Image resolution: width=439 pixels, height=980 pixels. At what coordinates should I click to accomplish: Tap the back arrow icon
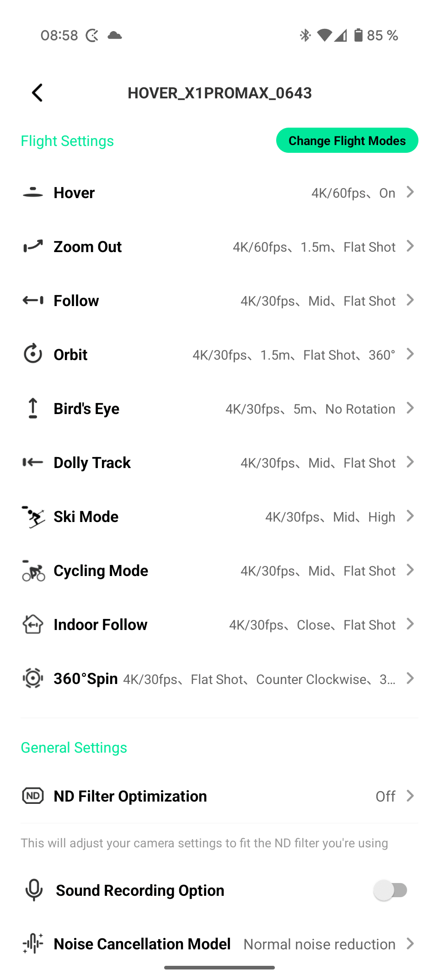pyautogui.click(x=37, y=93)
